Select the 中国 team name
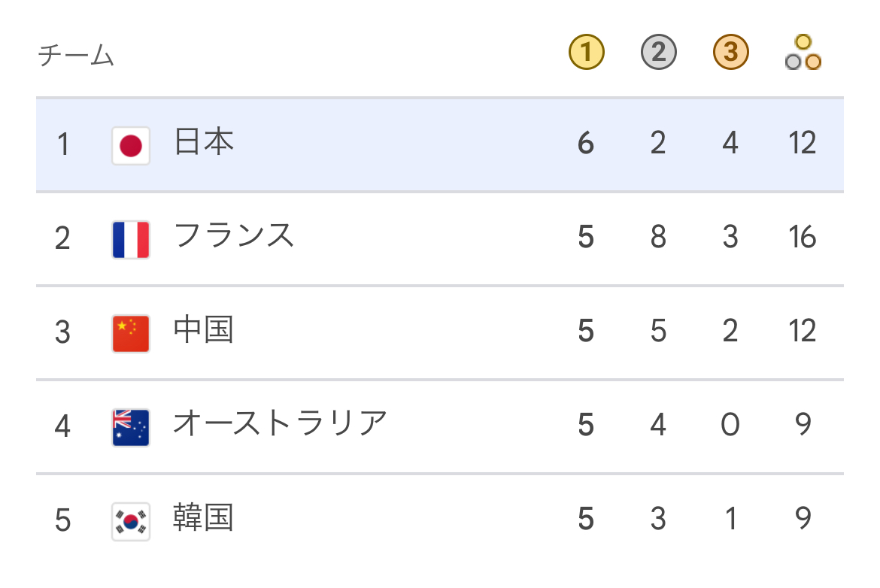The height and width of the screenshot is (588, 880). pyautogui.click(x=204, y=330)
